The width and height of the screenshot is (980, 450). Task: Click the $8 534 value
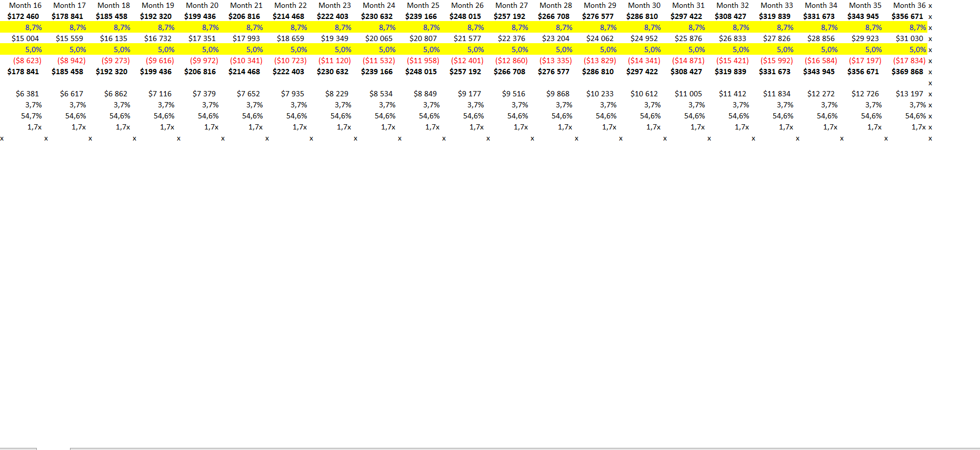(x=381, y=94)
